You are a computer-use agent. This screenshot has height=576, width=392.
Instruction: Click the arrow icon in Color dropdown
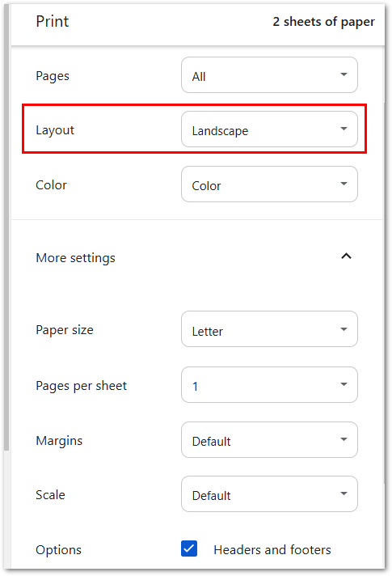[344, 184]
